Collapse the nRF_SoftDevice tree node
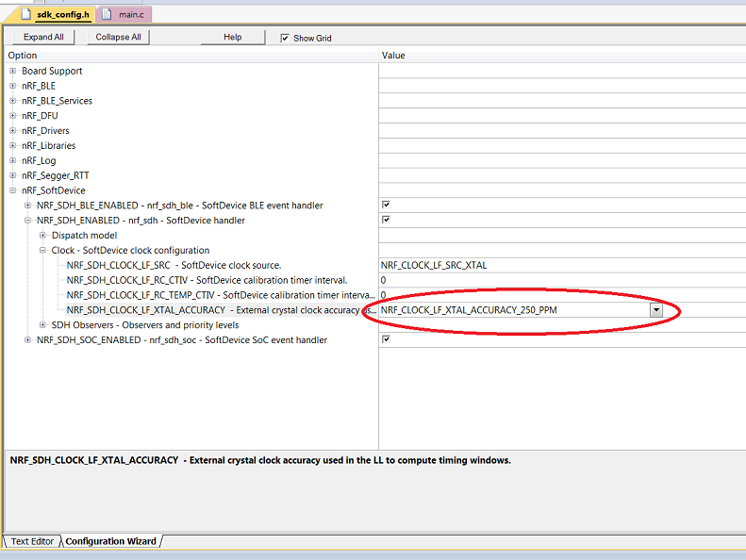This screenshot has width=746, height=560. coord(13,190)
